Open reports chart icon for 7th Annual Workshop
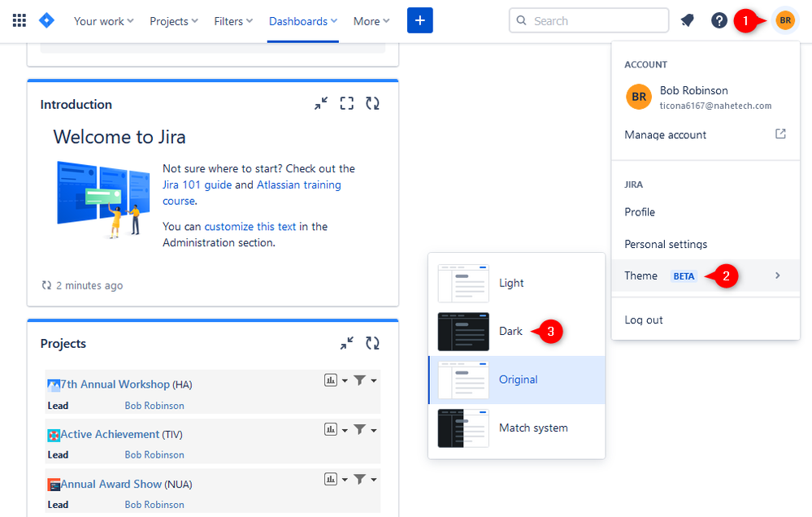The width and height of the screenshot is (812, 517). click(x=331, y=380)
